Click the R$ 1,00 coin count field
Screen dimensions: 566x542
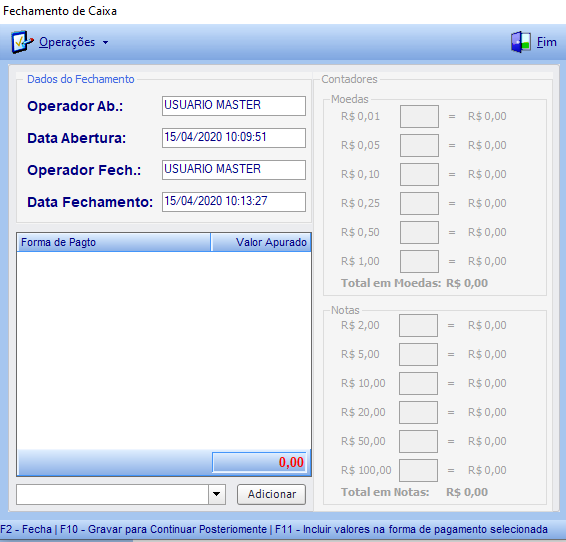coord(419,261)
